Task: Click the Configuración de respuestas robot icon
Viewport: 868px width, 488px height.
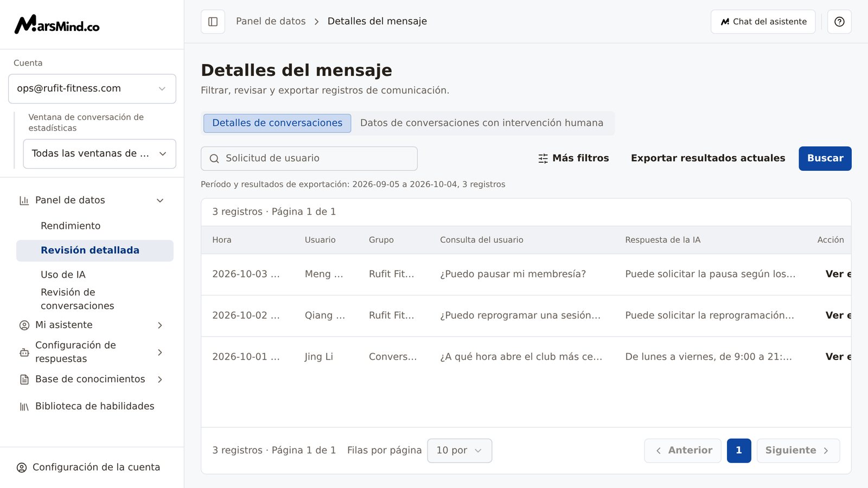Action: (x=24, y=352)
